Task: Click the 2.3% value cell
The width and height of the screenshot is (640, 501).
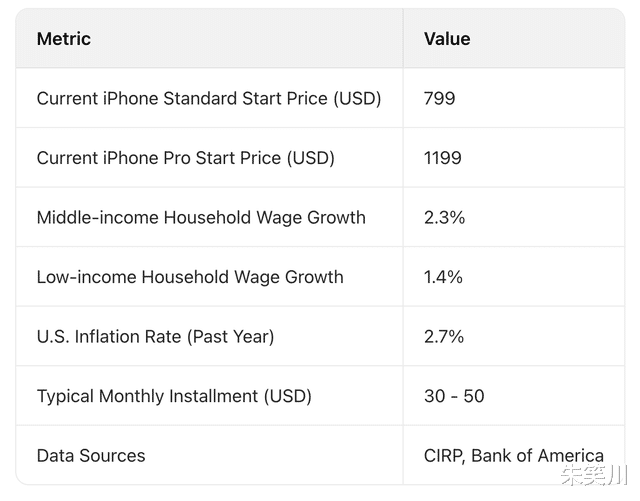Action: [444, 217]
